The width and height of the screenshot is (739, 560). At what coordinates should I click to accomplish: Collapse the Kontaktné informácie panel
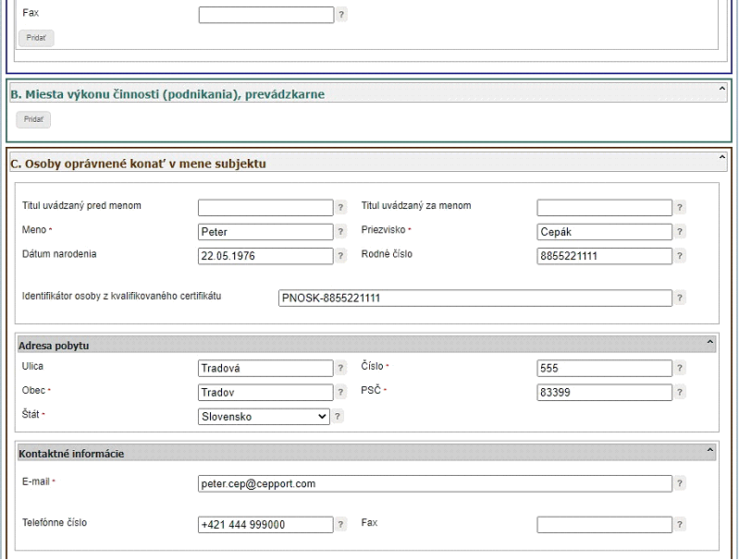pos(709,450)
